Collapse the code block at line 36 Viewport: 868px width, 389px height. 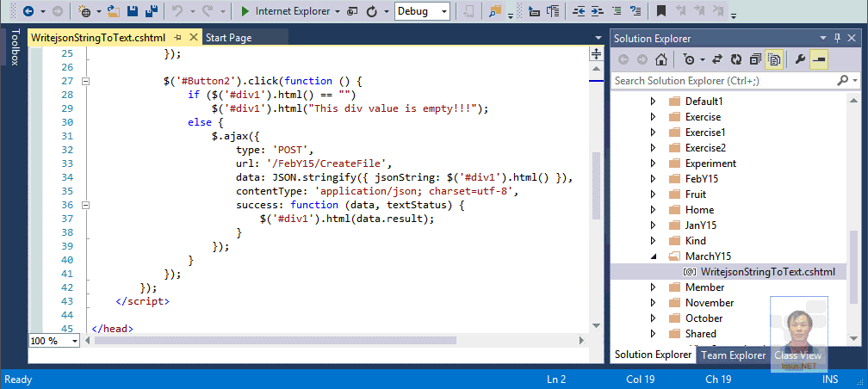click(85, 206)
